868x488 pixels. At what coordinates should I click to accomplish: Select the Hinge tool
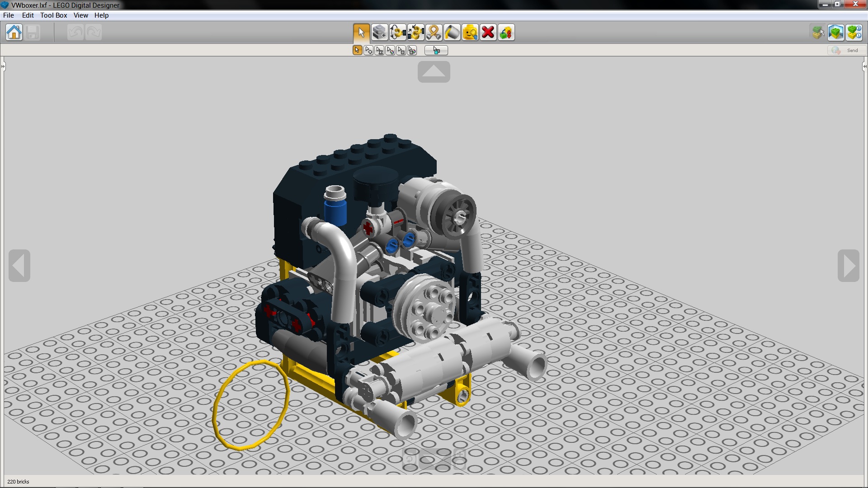click(397, 33)
